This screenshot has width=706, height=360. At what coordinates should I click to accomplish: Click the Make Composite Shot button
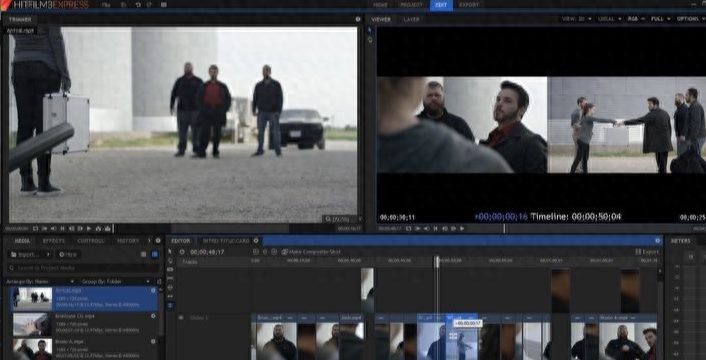pyautogui.click(x=311, y=252)
